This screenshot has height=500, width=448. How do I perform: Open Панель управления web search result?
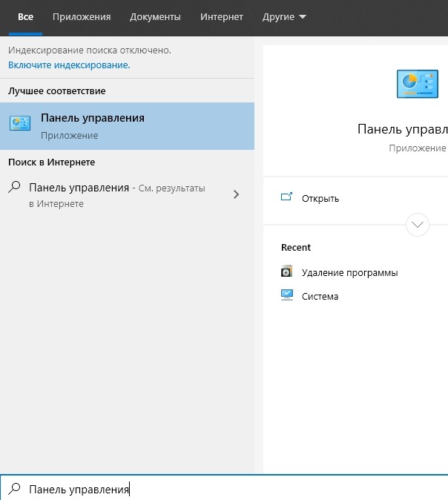coord(128,195)
